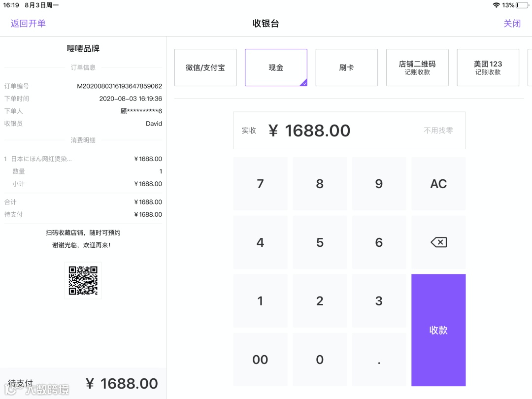Clear amount with AC key
Viewport: 532px width, 399px height.
click(438, 184)
